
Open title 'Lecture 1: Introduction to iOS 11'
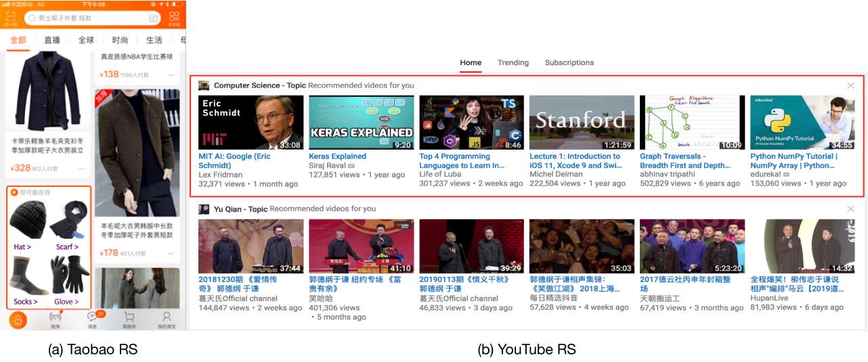point(576,161)
